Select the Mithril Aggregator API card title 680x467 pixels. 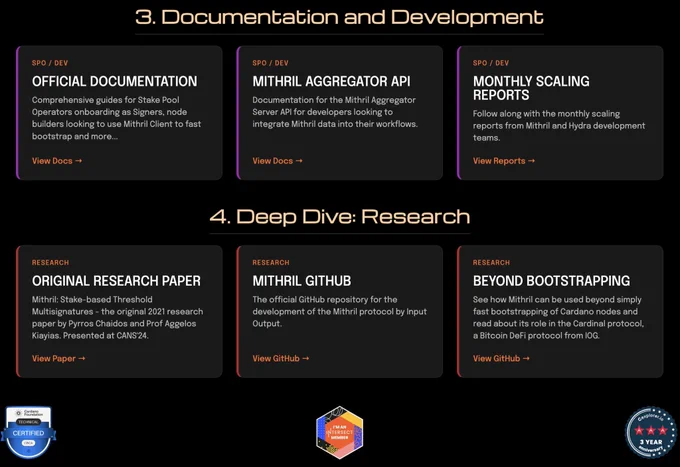click(x=331, y=82)
